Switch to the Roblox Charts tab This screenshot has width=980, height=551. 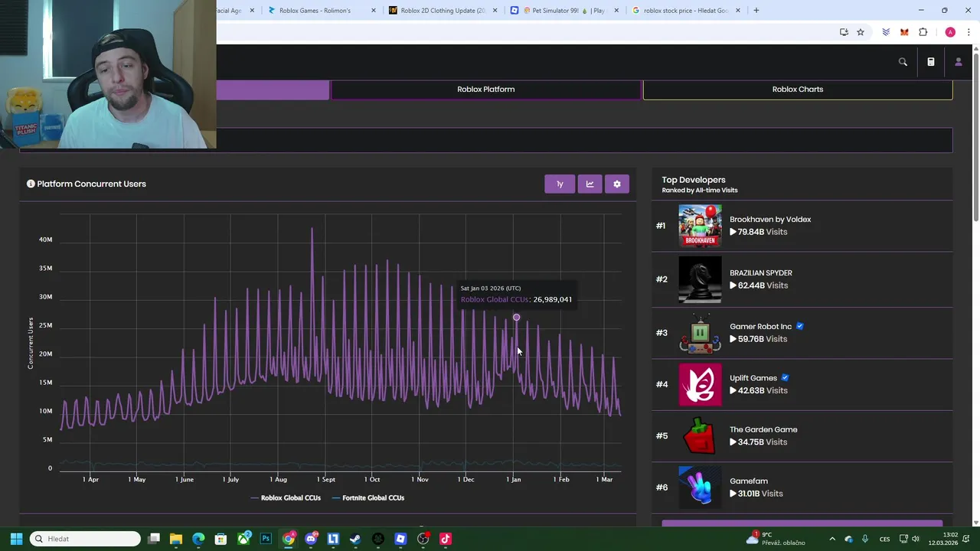[798, 90]
